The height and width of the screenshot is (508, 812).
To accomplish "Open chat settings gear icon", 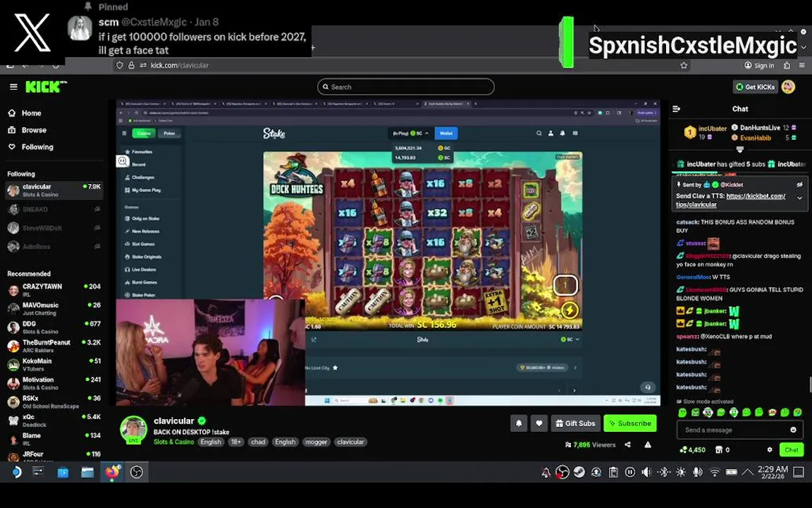I will click(770, 450).
